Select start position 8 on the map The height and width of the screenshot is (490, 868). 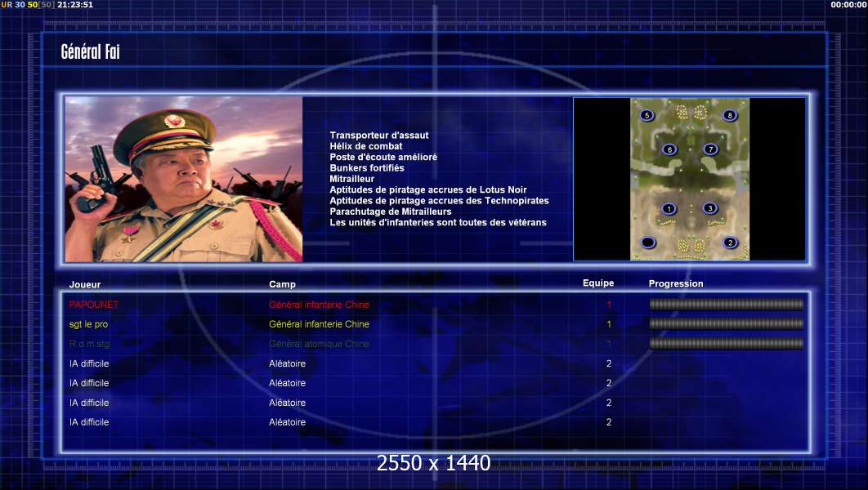[730, 116]
